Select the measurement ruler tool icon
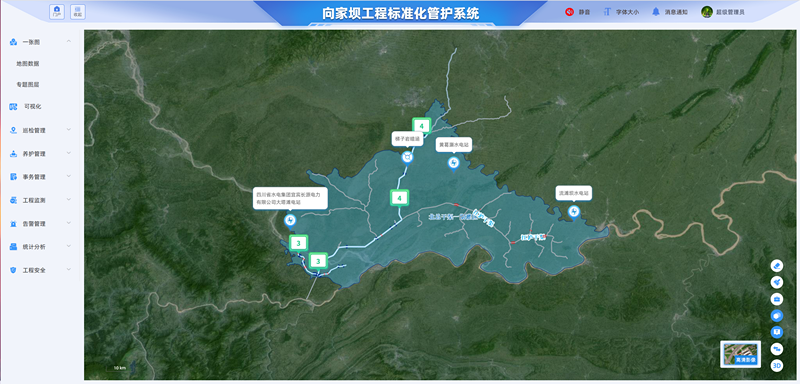This screenshot has width=800, height=384. point(777,282)
